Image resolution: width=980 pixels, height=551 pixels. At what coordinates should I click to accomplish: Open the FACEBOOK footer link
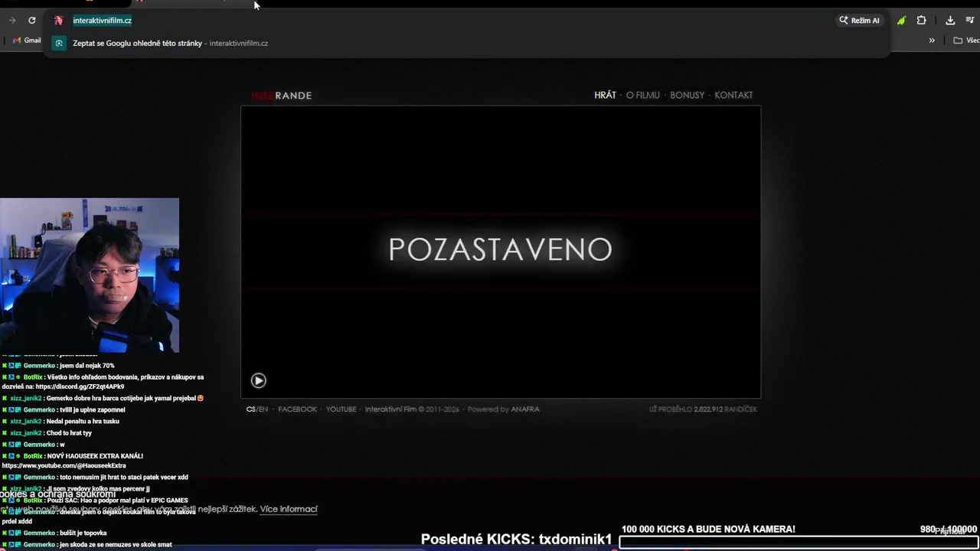297,409
